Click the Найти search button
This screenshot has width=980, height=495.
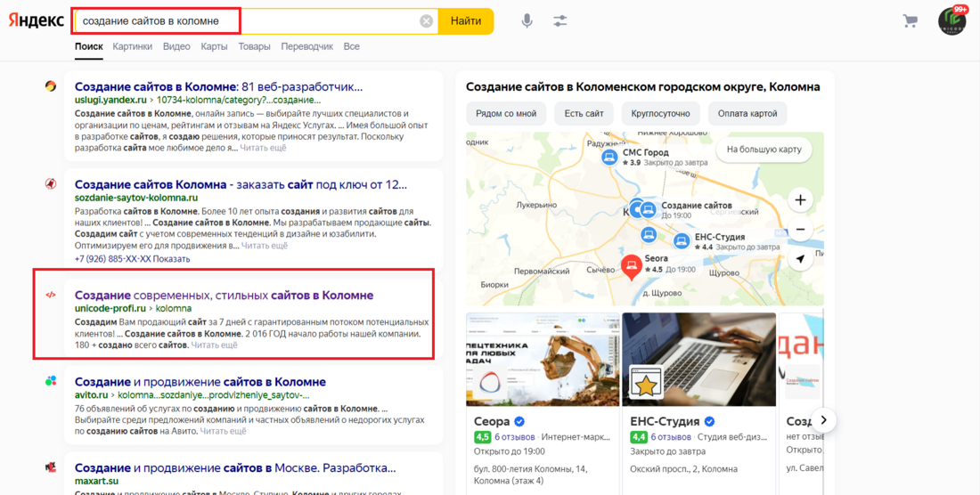coord(466,21)
